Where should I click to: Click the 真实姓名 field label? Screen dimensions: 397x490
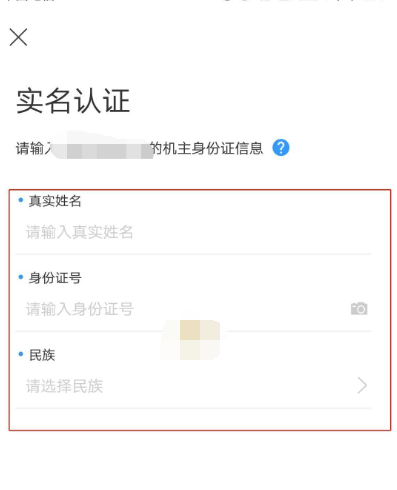(55, 201)
